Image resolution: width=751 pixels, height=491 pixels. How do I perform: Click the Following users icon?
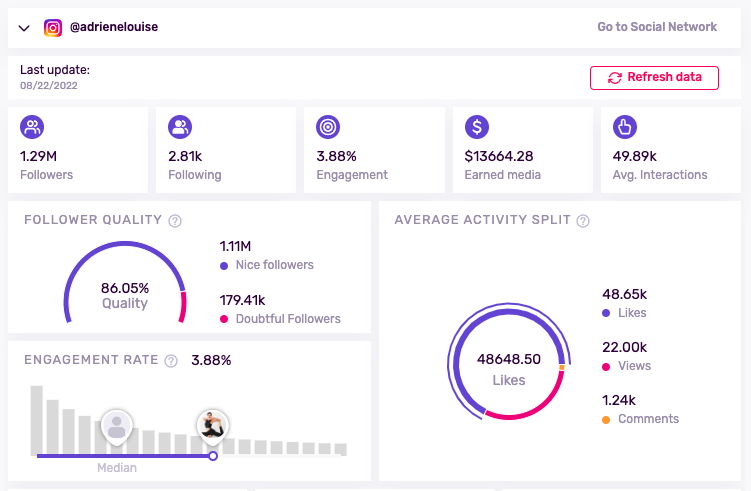[x=181, y=127]
